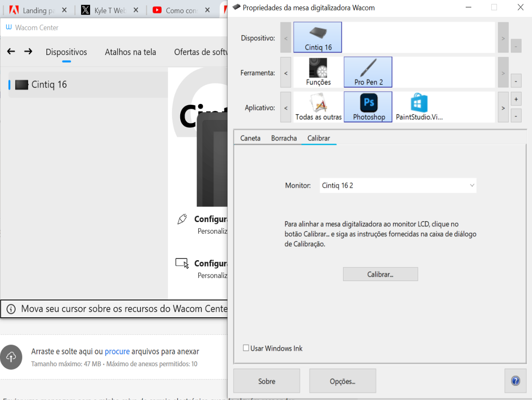Image resolution: width=532 pixels, height=400 pixels.
Task: Click the info icon in tooltip bar
Action: [12, 309]
